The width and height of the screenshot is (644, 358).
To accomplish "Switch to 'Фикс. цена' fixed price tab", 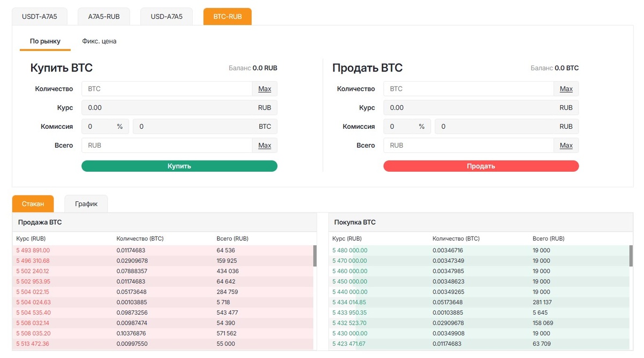I will pos(99,41).
